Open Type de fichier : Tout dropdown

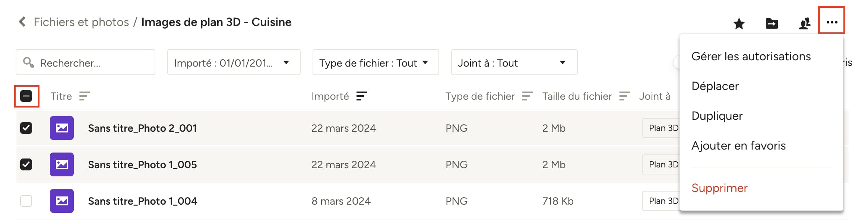click(x=376, y=63)
